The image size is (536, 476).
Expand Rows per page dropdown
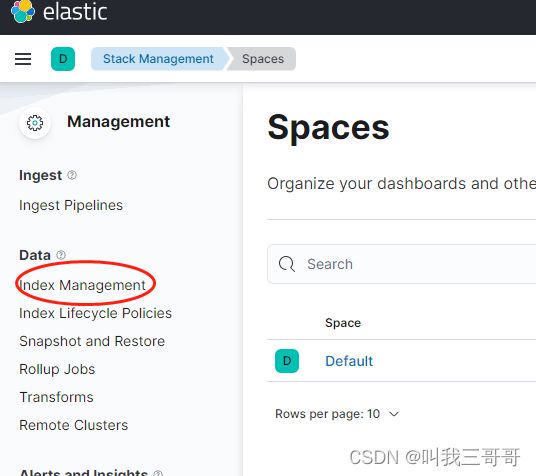click(x=337, y=414)
